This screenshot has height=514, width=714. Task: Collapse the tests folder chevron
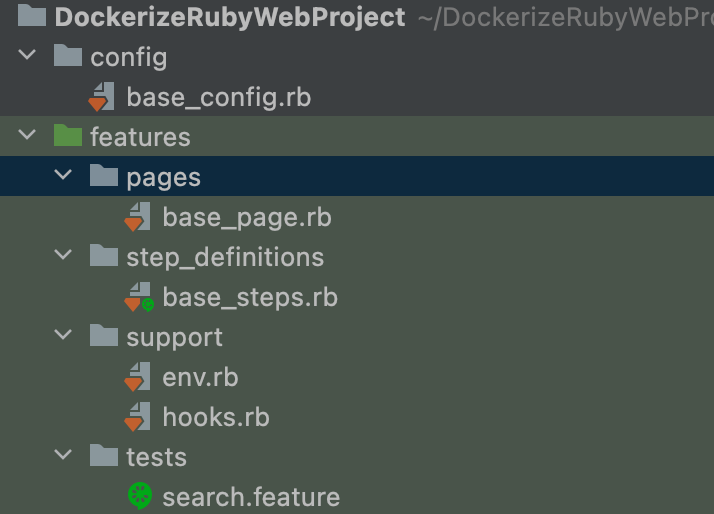[63, 455]
